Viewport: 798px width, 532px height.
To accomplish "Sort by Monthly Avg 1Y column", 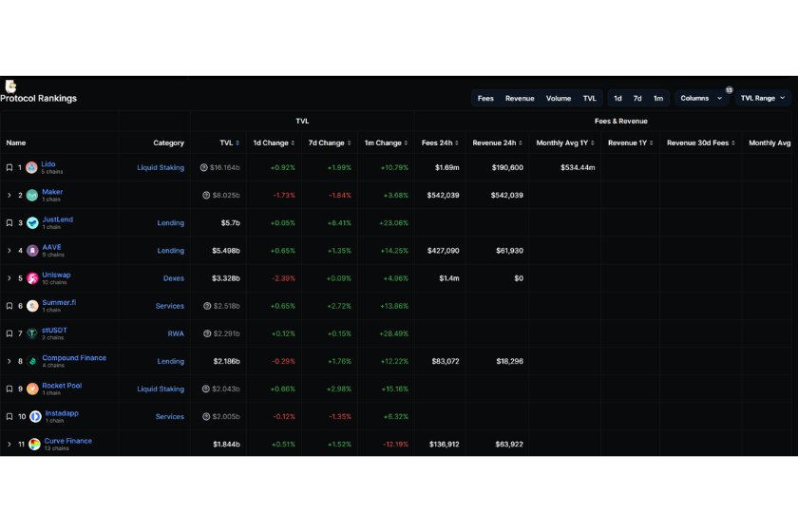I will (593, 143).
